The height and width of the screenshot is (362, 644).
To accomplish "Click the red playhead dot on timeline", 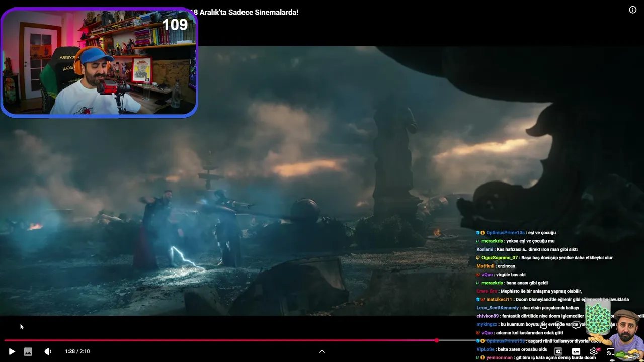I will coord(437,341).
